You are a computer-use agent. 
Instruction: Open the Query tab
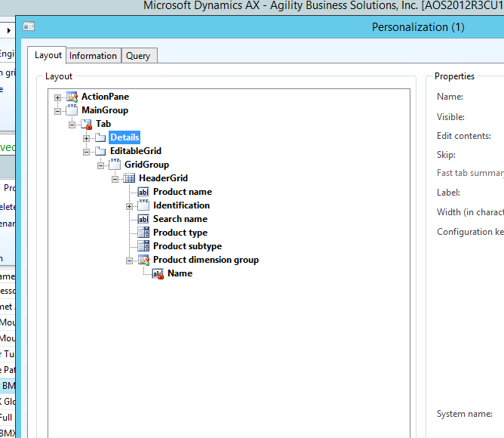pyautogui.click(x=139, y=56)
